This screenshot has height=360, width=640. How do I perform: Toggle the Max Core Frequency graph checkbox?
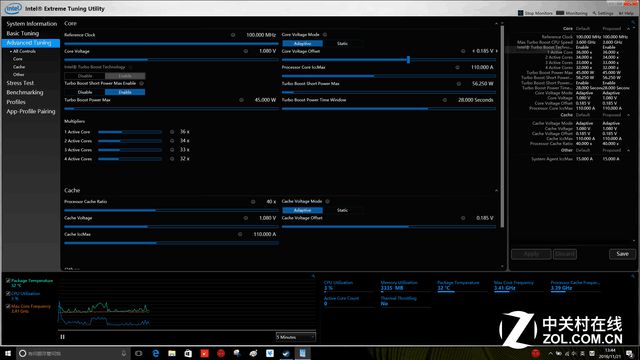(x=8, y=306)
